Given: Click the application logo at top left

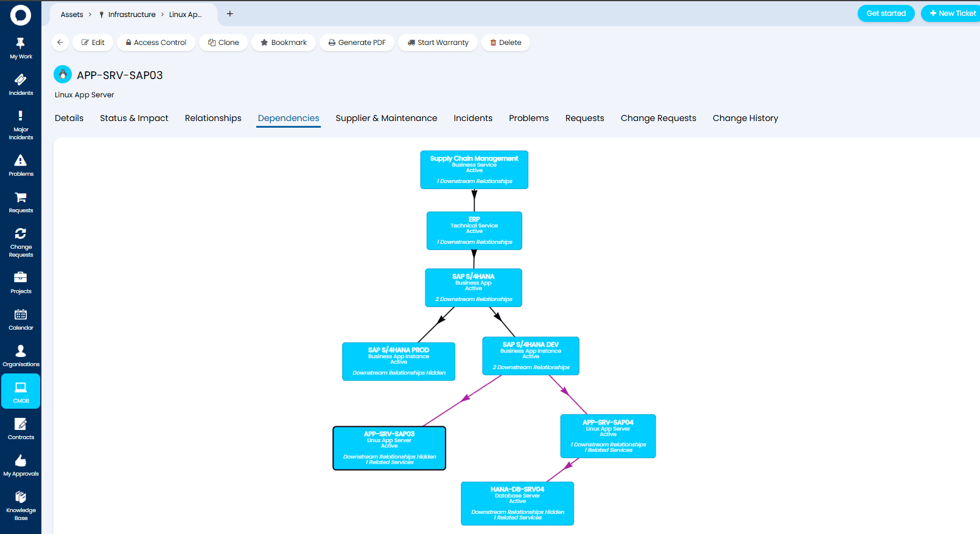Looking at the screenshot, I should [x=21, y=15].
